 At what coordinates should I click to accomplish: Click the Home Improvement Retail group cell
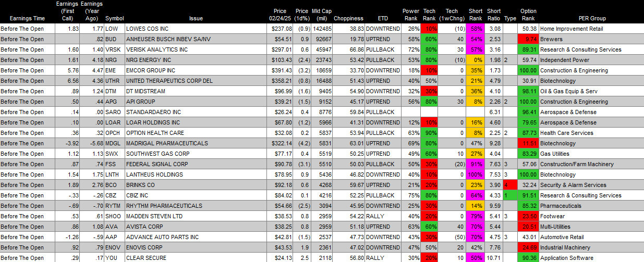(x=591, y=29)
